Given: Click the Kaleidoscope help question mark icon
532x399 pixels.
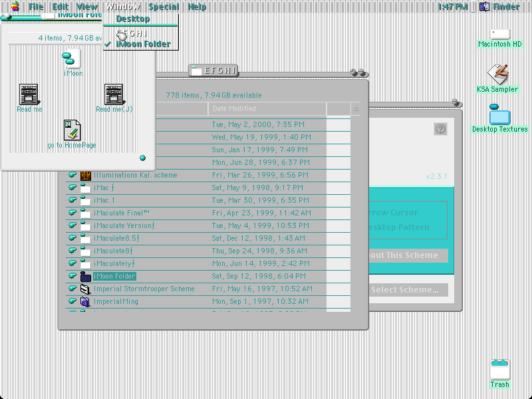Looking at the screenshot, I should pos(440,129).
